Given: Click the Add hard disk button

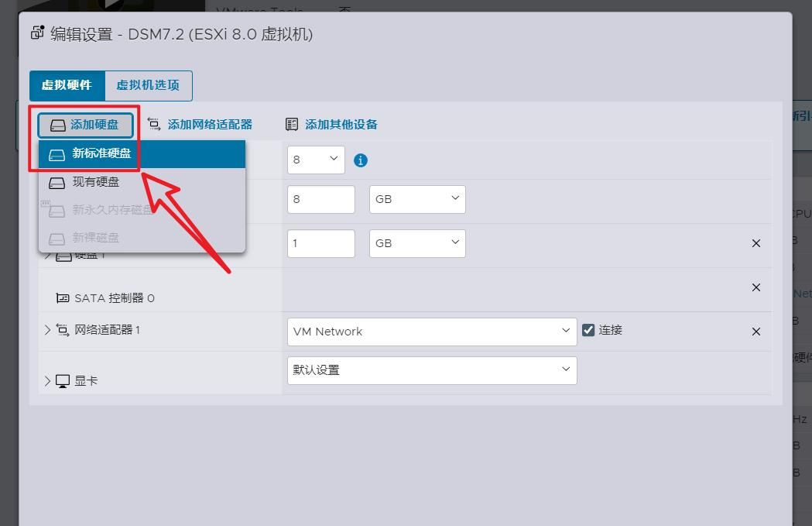Looking at the screenshot, I should pyautogui.click(x=85, y=125).
